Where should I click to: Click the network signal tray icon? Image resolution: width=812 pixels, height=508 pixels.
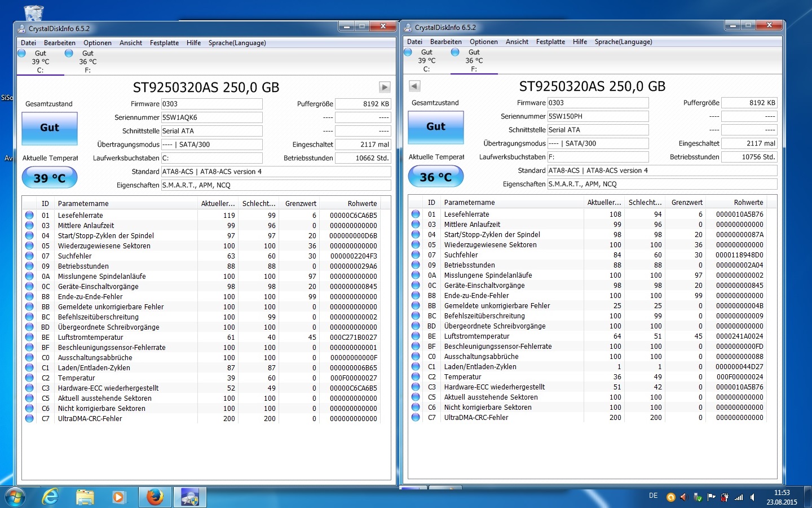coord(739,497)
